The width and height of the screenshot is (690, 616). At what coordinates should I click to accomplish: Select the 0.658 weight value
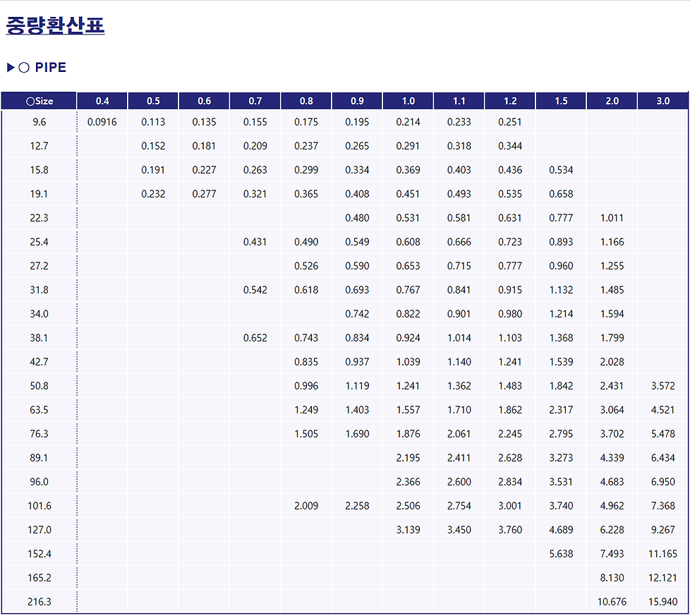561,194
